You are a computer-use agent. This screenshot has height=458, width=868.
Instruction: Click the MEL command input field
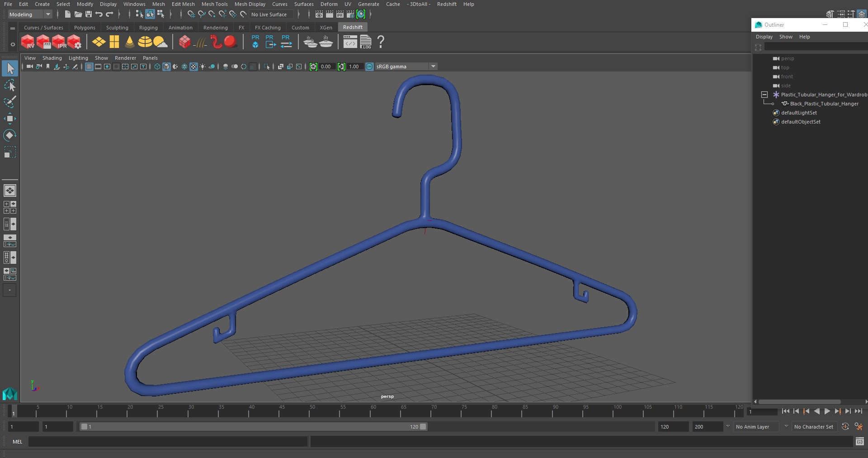(168, 442)
